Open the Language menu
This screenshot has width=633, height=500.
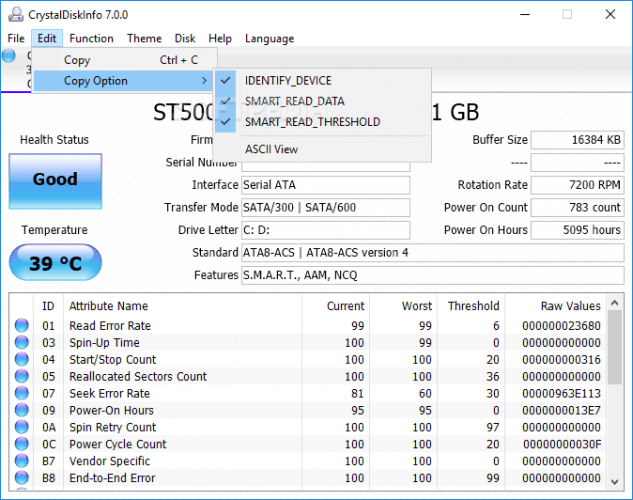pyautogui.click(x=269, y=39)
